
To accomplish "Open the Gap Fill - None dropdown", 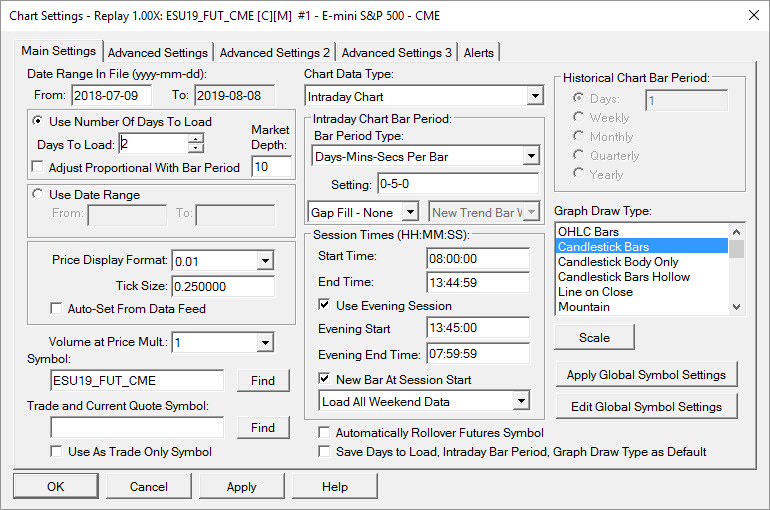I will (410, 212).
